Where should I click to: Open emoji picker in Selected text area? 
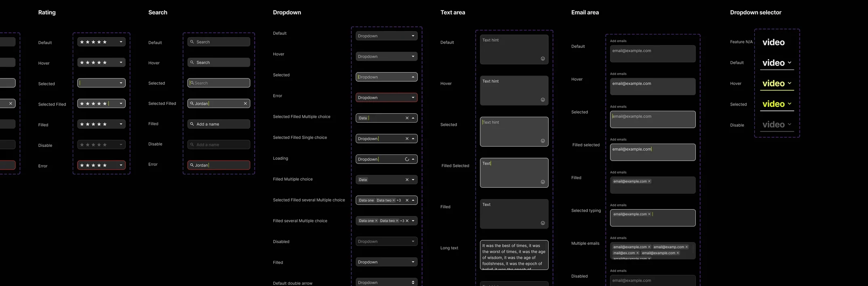tap(543, 141)
